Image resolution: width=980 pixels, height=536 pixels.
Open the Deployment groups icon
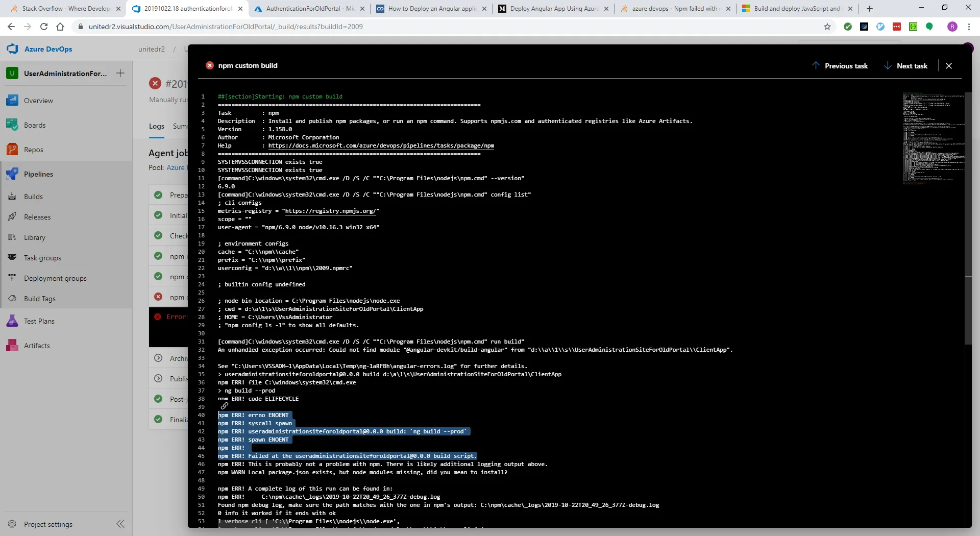(x=12, y=278)
